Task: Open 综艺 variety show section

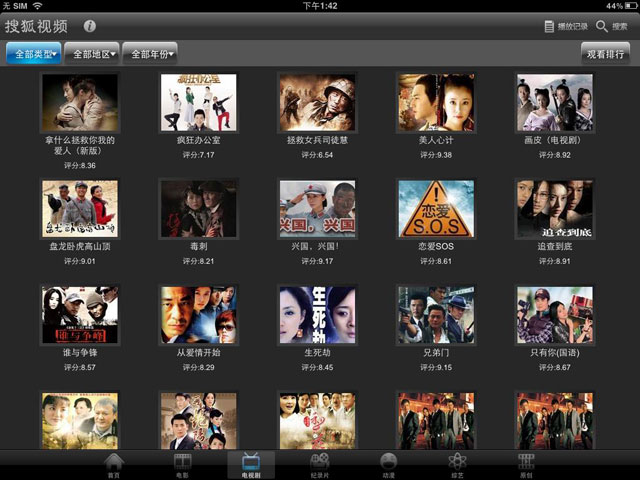Action: [456, 465]
